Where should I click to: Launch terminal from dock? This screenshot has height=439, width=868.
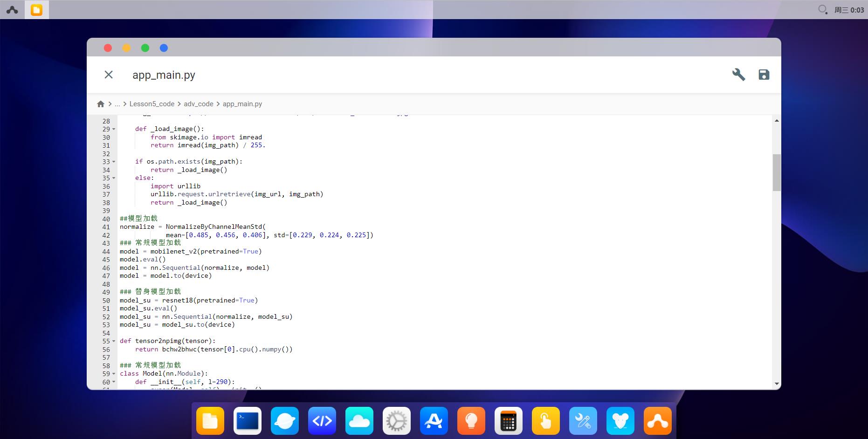click(248, 421)
